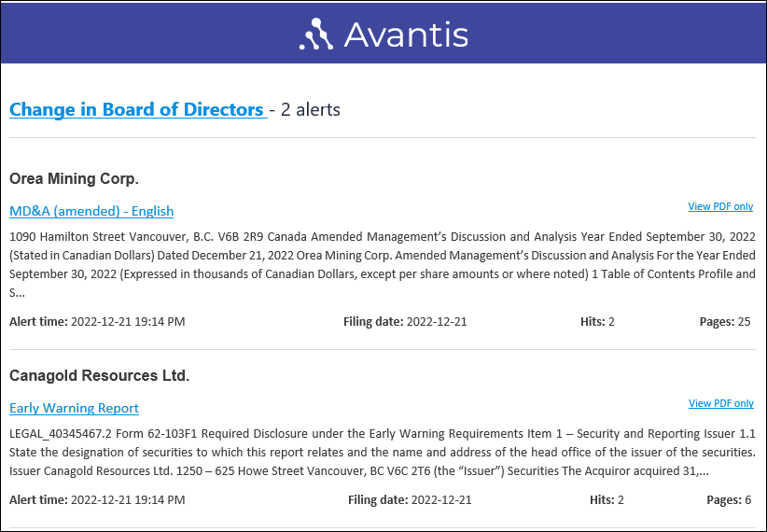Click Orea Mining summary starting '1090 Hamilton Street'
The width and height of the screenshot is (767, 532).
(383, 264)
